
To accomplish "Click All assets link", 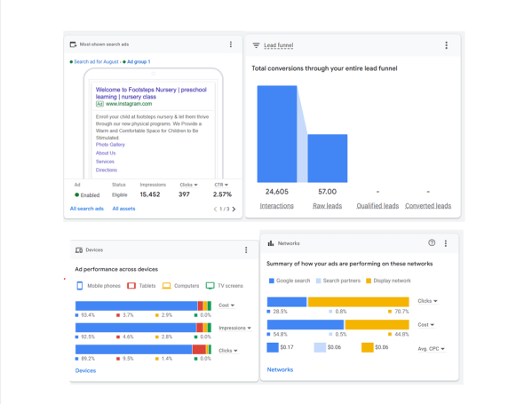I will (x=123, y=209).
